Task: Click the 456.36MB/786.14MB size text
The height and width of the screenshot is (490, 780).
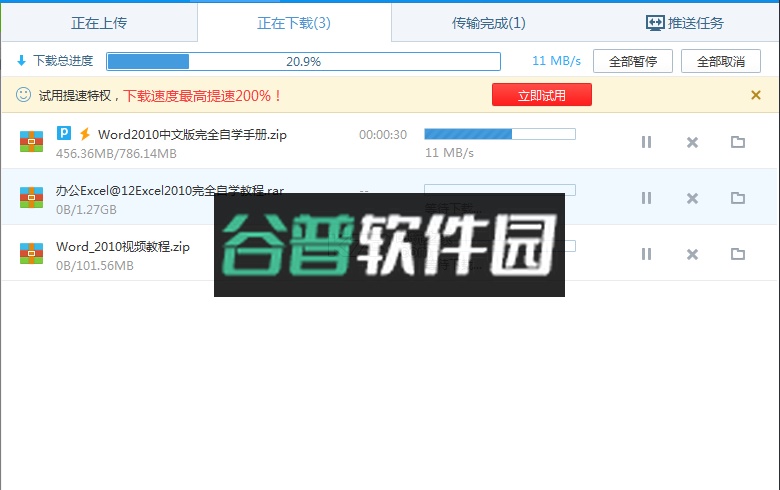Action: click(x=116, y=154)
